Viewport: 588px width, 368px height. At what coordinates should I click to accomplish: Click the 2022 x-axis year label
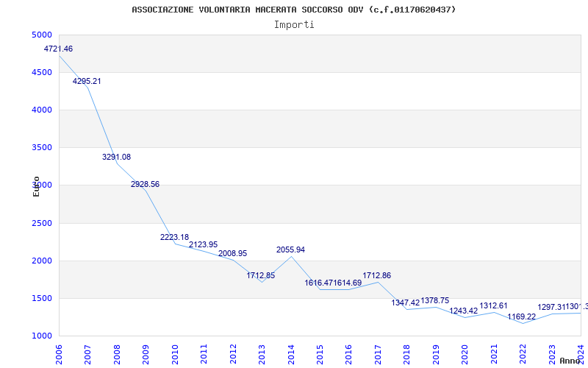click(523, 355)
